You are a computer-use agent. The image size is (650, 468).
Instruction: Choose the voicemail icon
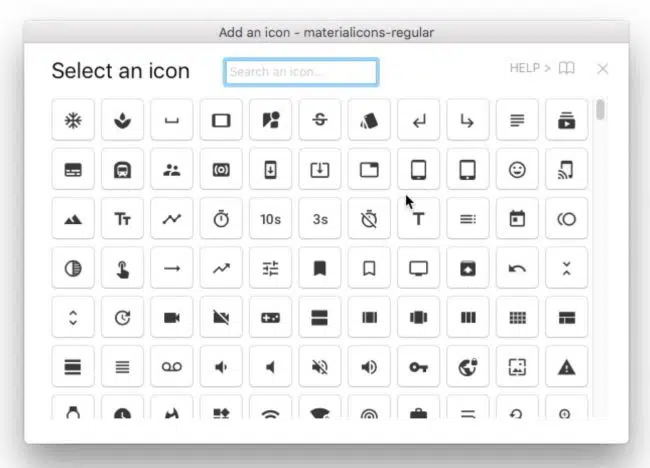[x=172, y=367]
